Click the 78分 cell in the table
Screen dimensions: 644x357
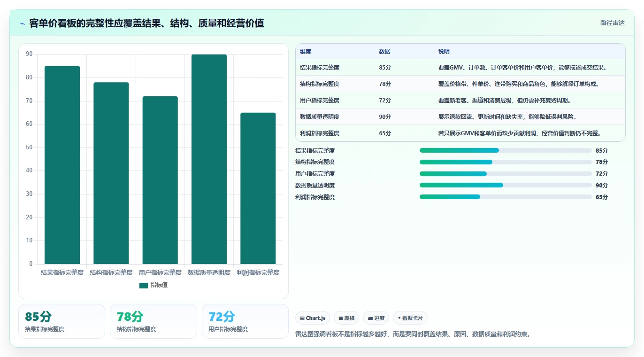[x=385, y=84]
